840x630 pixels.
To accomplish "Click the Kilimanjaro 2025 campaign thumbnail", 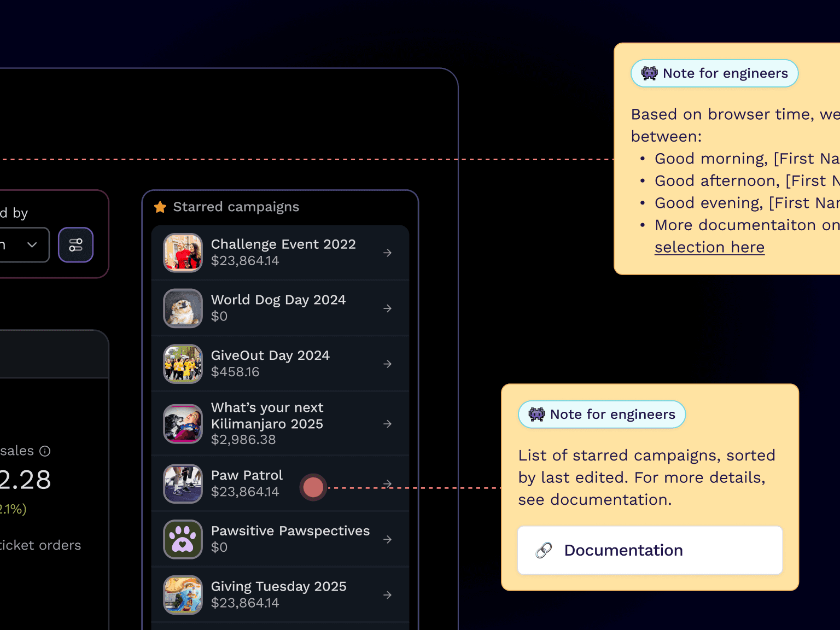I will 183,424.
